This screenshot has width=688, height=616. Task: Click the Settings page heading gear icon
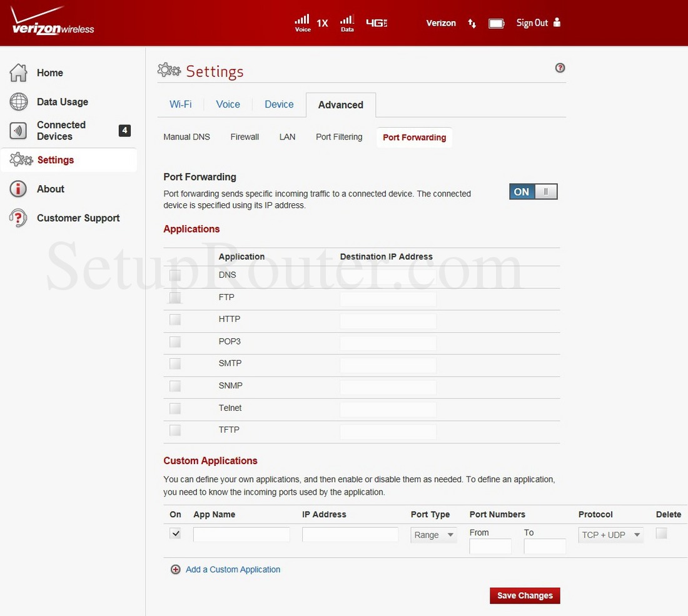coord(169,70)
